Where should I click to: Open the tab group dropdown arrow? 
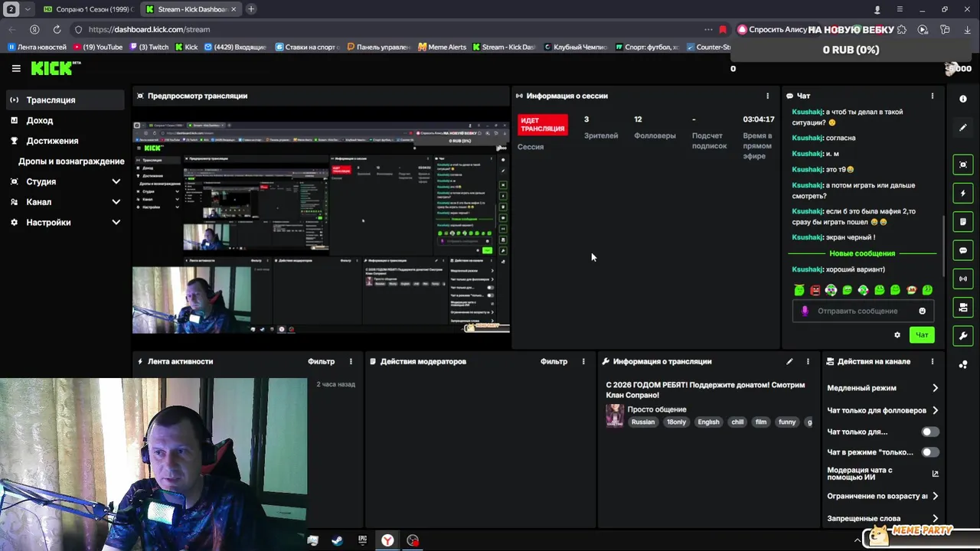(x=28, y=9)
